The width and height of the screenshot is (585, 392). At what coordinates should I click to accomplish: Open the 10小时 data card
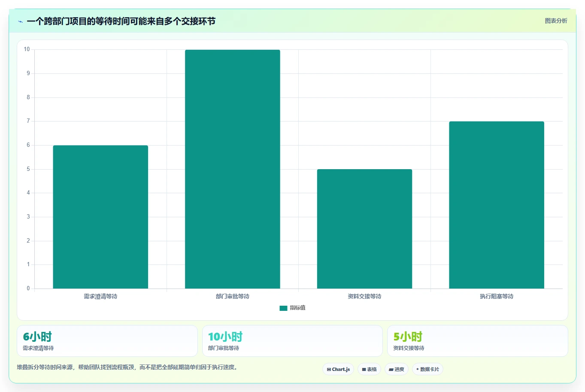click(x=292, y=341)
